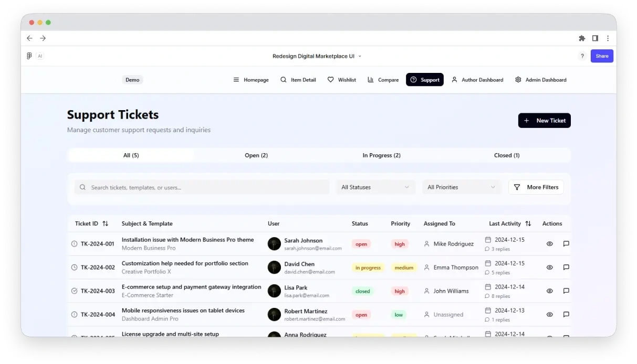Click the Admin Dashboard gear icon
This screenshot has height=364, width=637.
(x=518, y=79)
